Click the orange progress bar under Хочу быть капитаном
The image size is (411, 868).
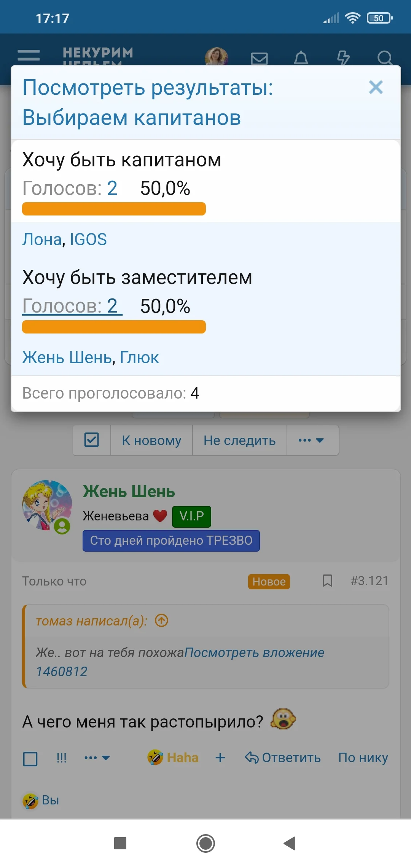click(113, 209)
